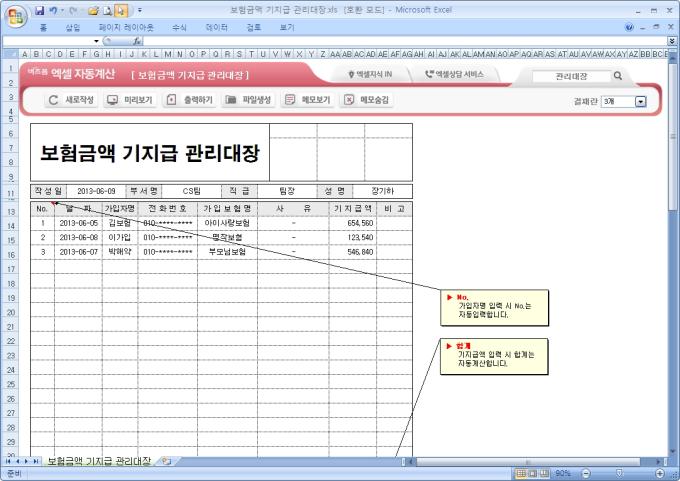Open Customize Quick Access Toolbar arrow

(x=140, y=10)
